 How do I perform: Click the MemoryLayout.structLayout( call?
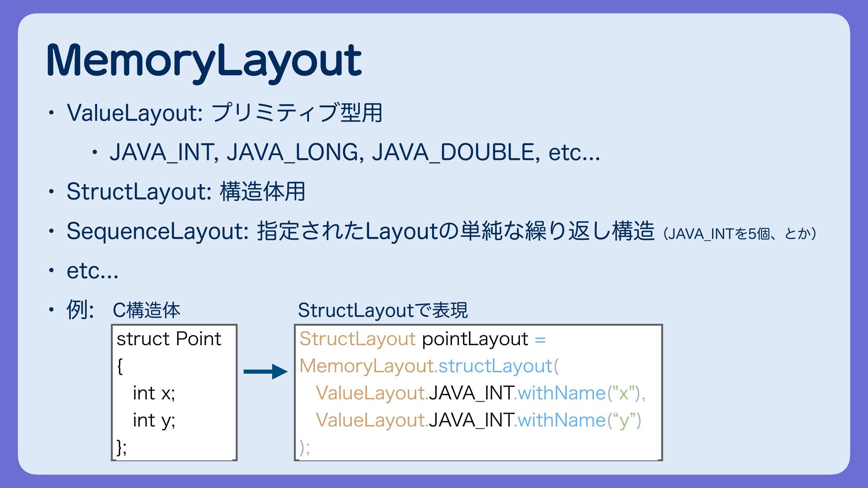point(429,366)
